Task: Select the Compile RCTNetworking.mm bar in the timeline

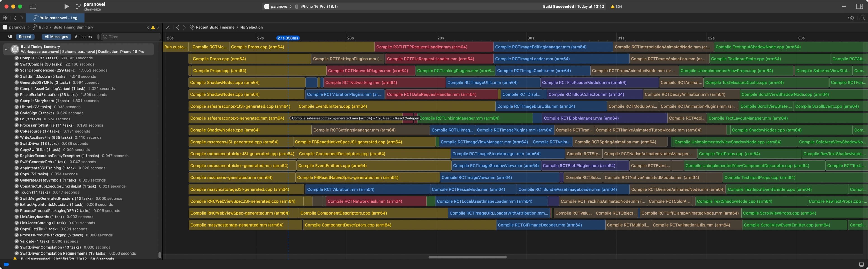Action: pos(384,82)
